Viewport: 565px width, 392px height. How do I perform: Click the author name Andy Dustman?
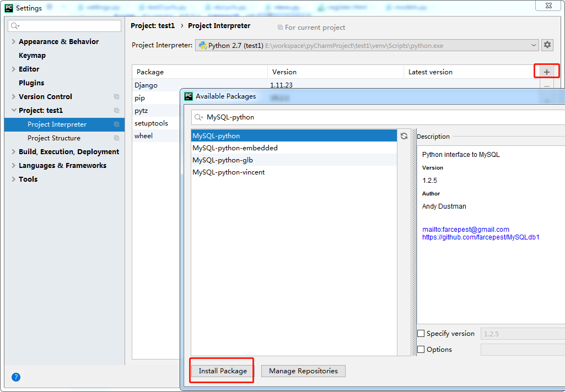tap(444, 206)
